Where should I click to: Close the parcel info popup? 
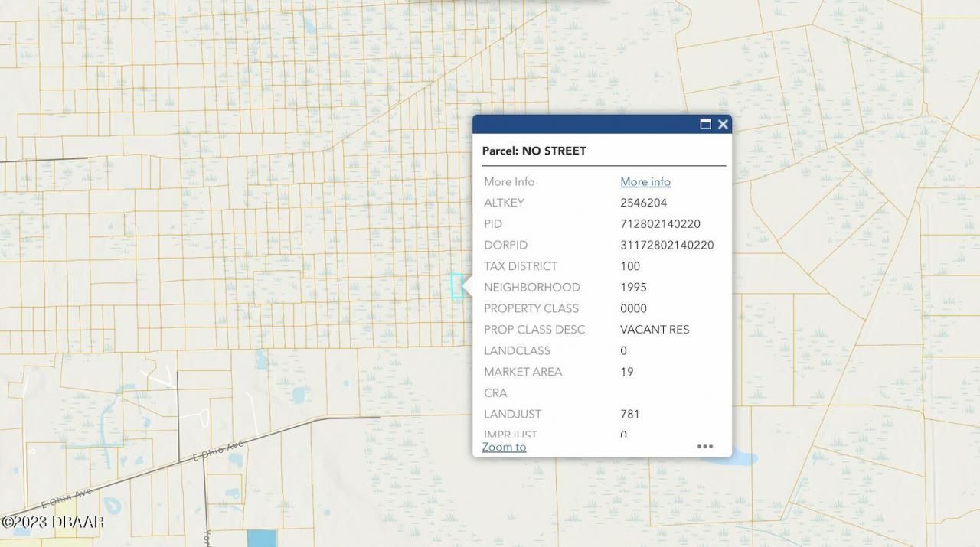(723, 125)
